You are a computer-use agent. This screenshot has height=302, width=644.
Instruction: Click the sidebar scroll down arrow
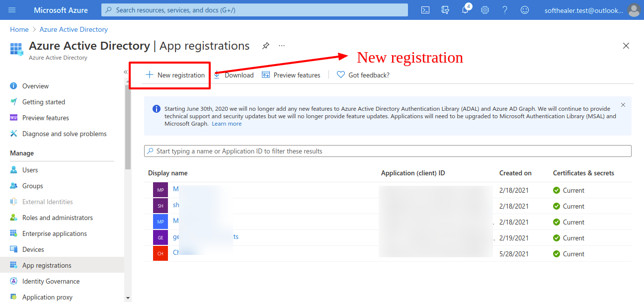tap(128, 298)
